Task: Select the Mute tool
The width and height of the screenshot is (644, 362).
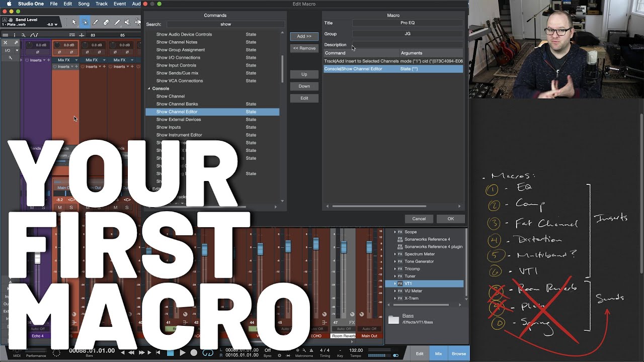Action: [127, 22]
